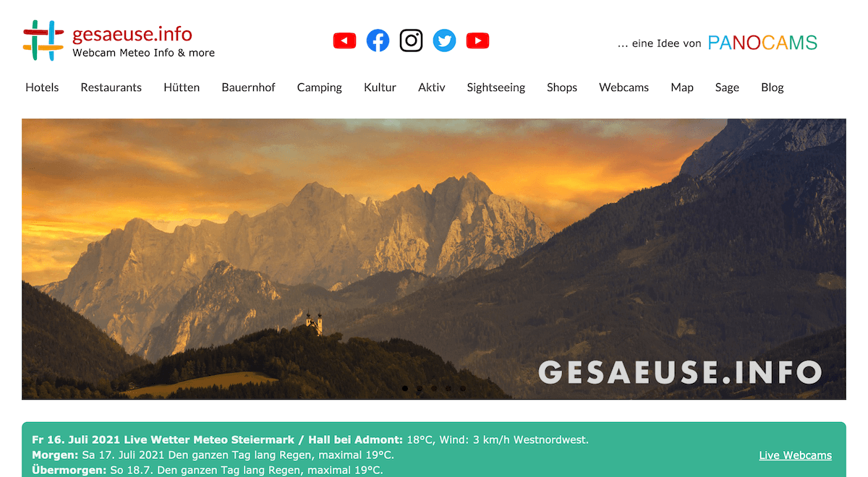The height and width of the screenshot is (477, 868).
Task: Click the colorful hashtag site logo
Action: click(43, 40)
